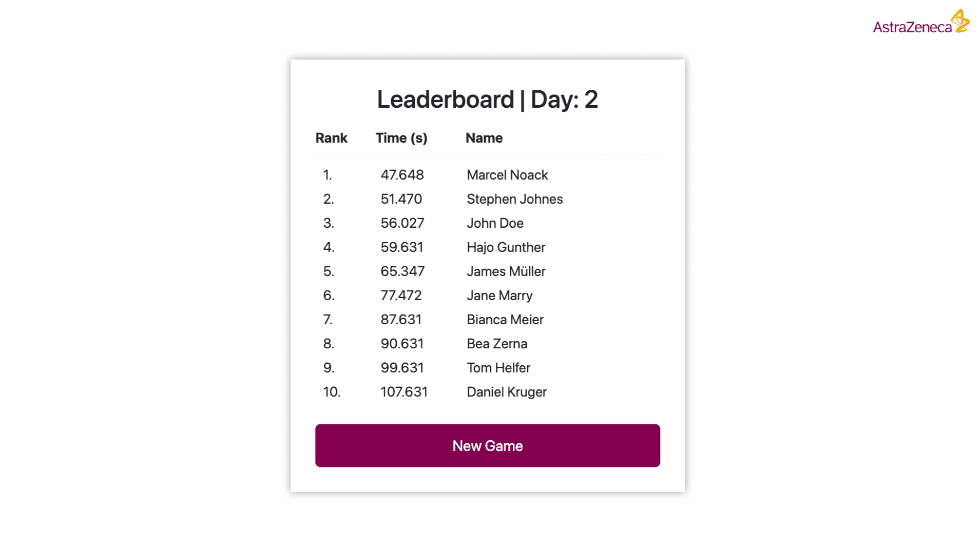Click the Name column header
Viewport: 980px width, 551px height.
(484, 138)
